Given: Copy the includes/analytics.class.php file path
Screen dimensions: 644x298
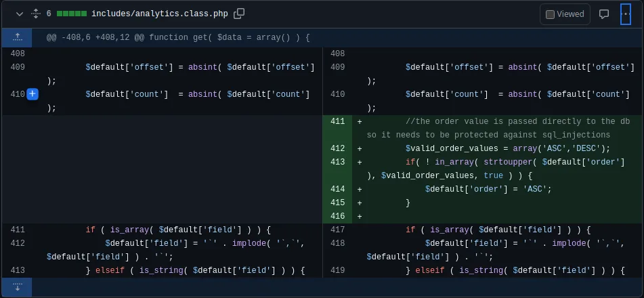Looking at the screenshot, I should [x=239, y=14].
